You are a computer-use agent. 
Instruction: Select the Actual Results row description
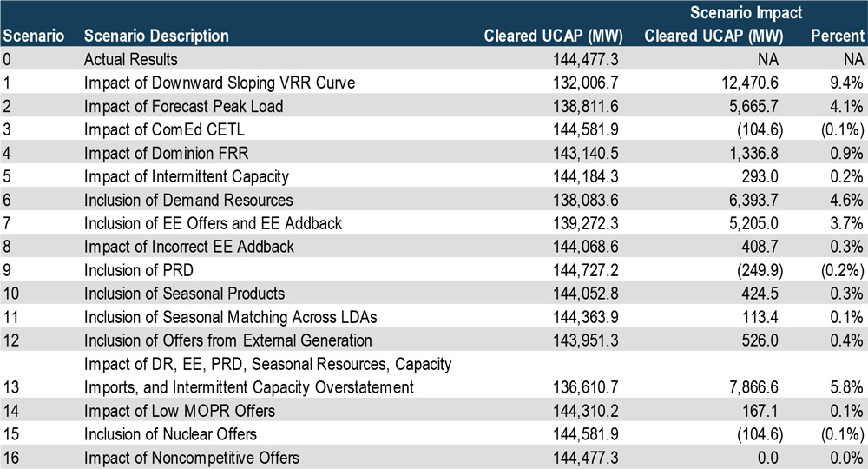pos(129,60)
